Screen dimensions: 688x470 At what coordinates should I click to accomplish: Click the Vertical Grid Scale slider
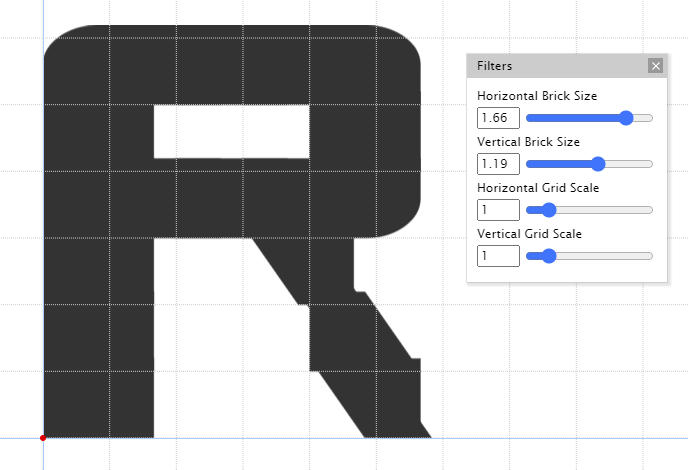(x=589, y=256)
